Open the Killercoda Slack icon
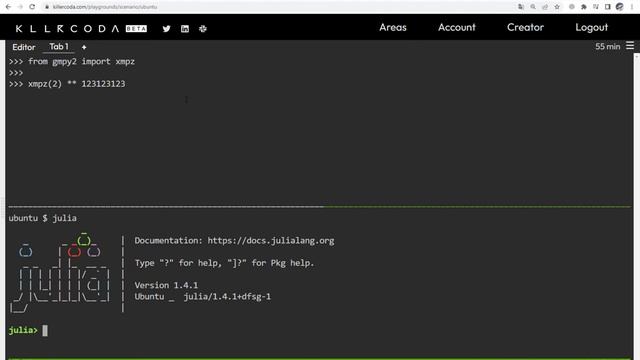 pyautogui.click(x=203, y=29)
